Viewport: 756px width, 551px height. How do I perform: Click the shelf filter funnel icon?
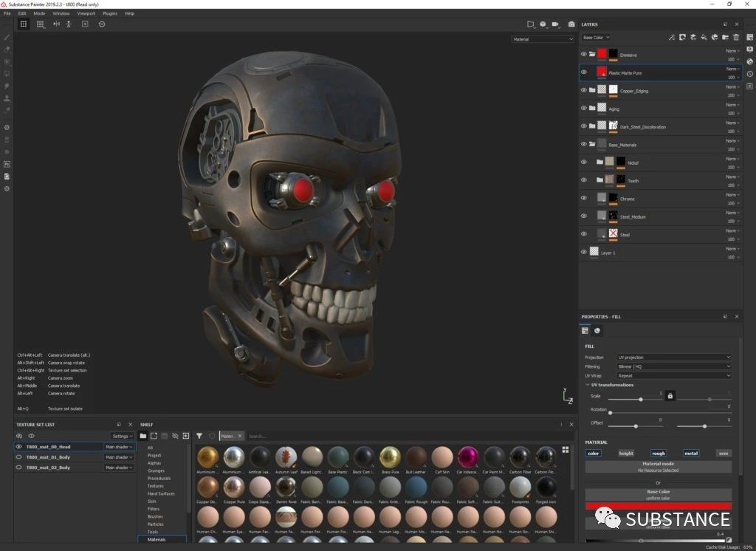(x=199, y=437)
